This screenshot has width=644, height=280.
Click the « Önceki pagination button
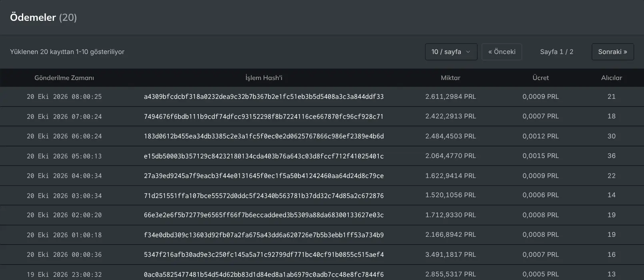(502, 52)
